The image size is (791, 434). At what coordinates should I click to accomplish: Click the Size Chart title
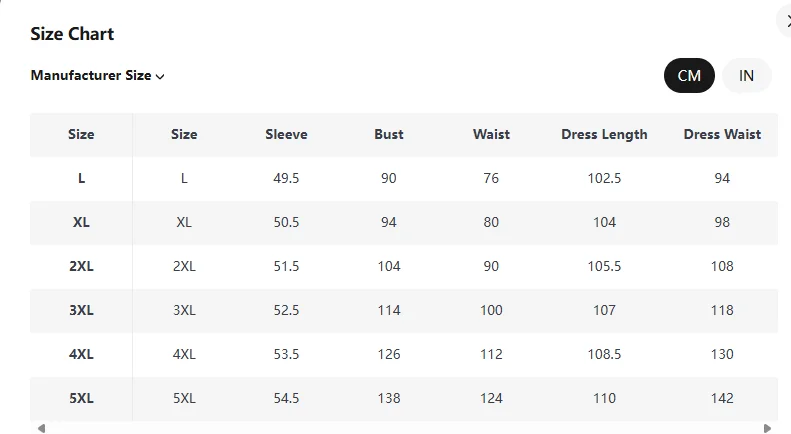point(72,34)
